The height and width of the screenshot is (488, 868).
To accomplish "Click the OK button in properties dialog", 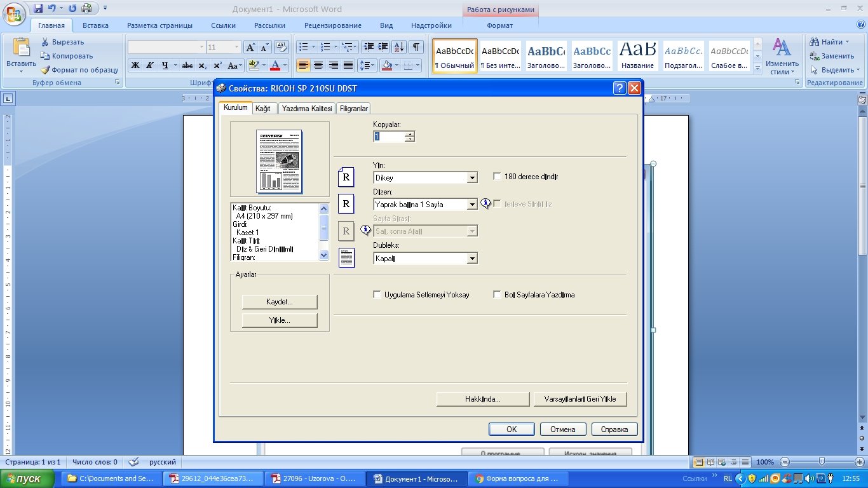I will pyautogui.click(x=512, y=430).
